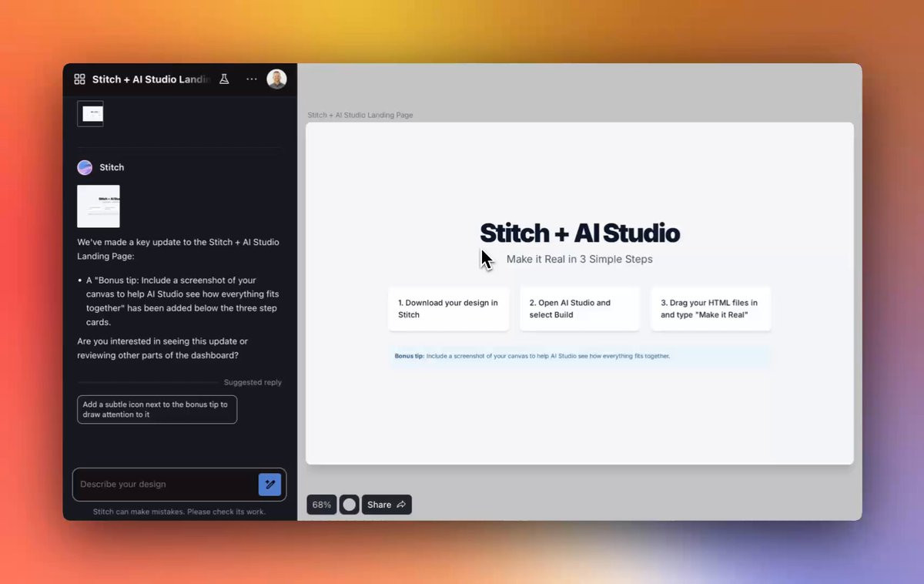Select the canvas frame label Stitch + AI Studio Landing Page

click(360, 116)
